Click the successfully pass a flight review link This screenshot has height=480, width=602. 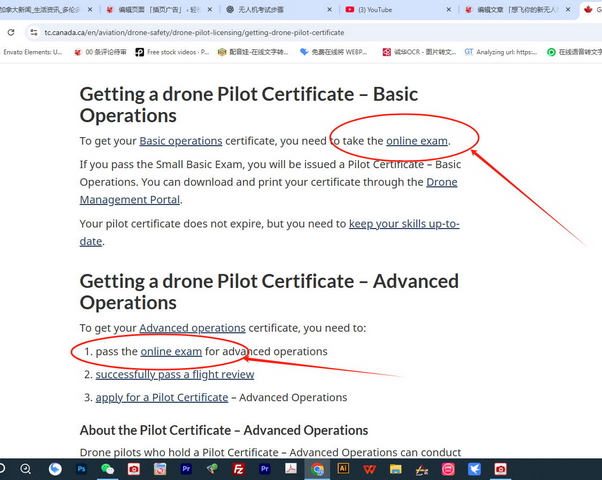click(x=174, y=374)
